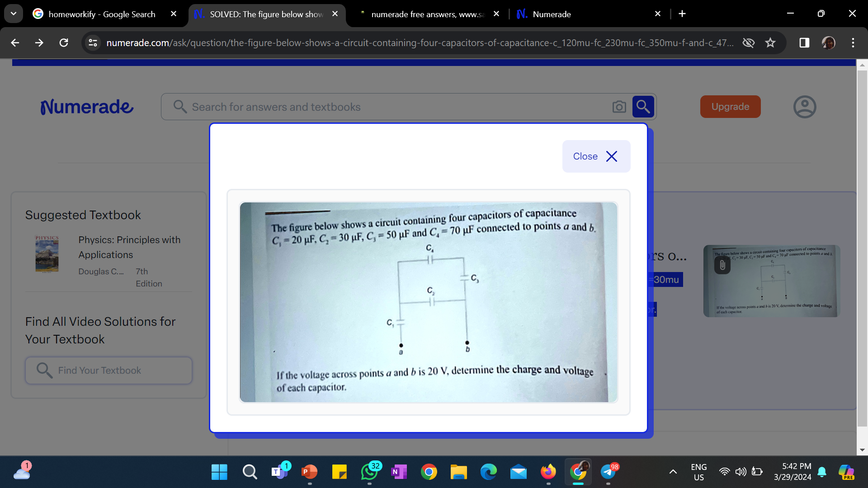Open the Numerade account profile icon
868x488 pixels.
(x=804, y=107)
